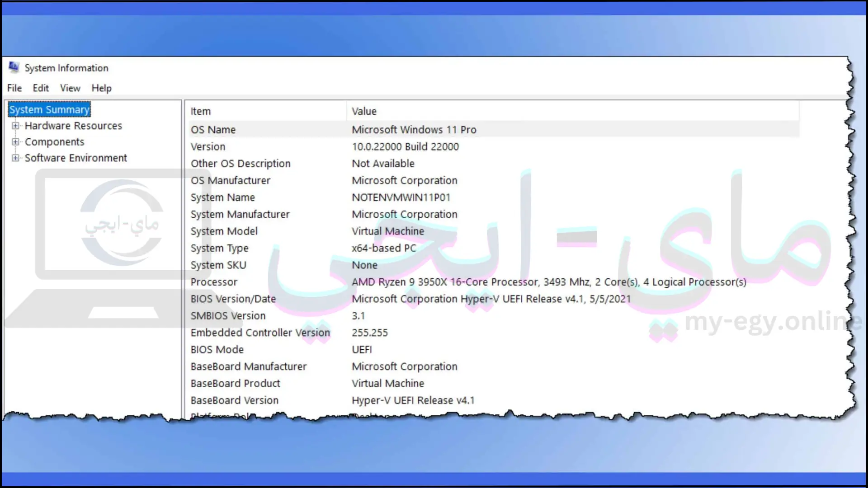
Task: Click the UEFI value for BIOS Mode
Action: (362, 350)
